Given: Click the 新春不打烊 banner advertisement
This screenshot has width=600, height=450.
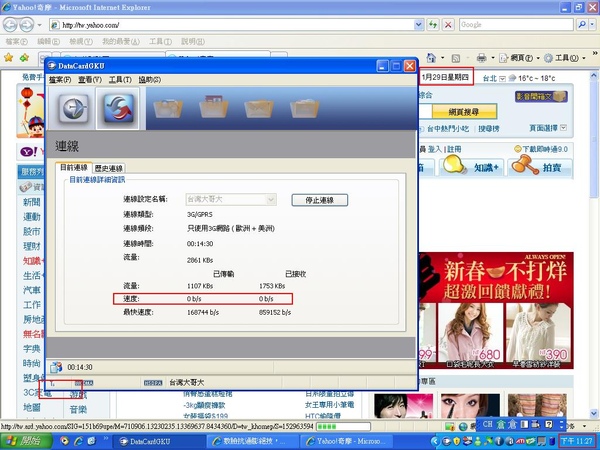Looking at the screenshot, I should tap(497, 277).
